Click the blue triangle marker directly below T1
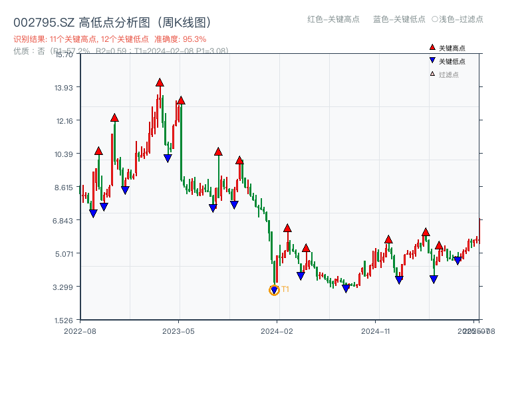532x399 pixels. pyautogui.click(x=274, y=288)
